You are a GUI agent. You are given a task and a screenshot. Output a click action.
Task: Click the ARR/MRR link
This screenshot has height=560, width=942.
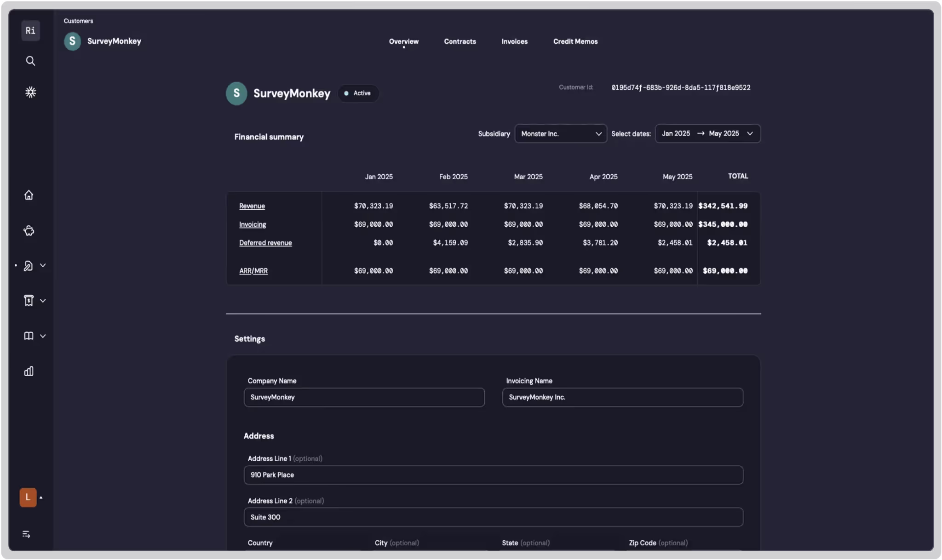(253, 271)
